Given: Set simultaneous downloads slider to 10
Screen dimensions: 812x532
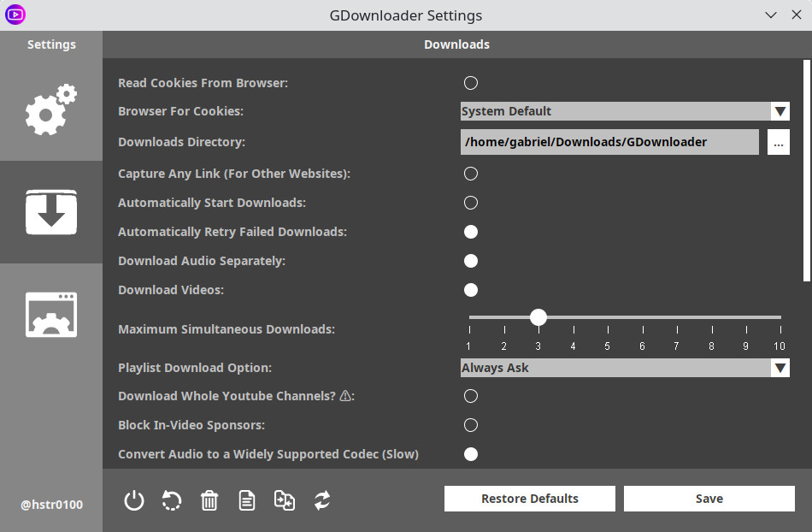Looking at the screenshot, I should 780,317.
